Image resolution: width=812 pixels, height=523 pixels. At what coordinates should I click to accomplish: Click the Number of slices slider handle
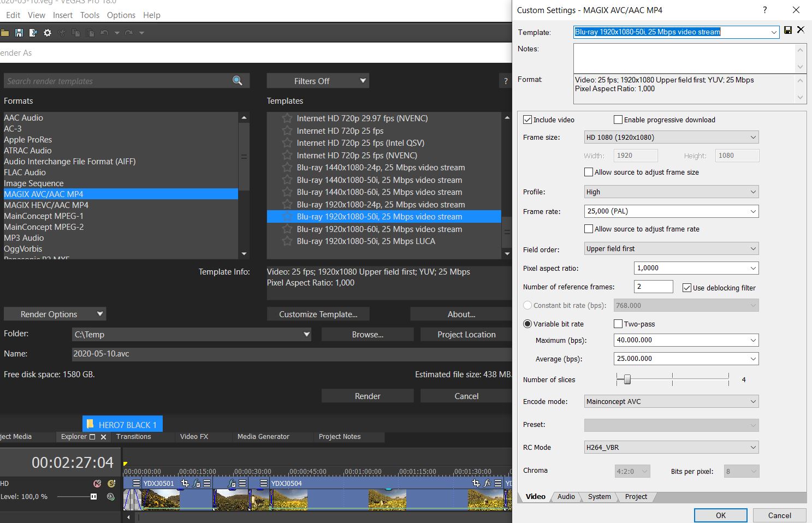click(627, 379)
